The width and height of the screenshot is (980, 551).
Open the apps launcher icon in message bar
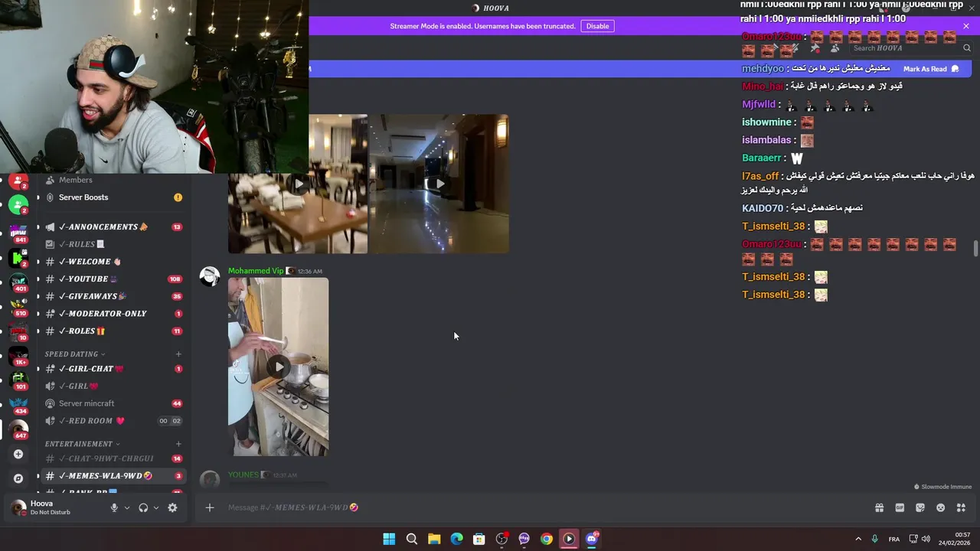[x=962, y=507]
